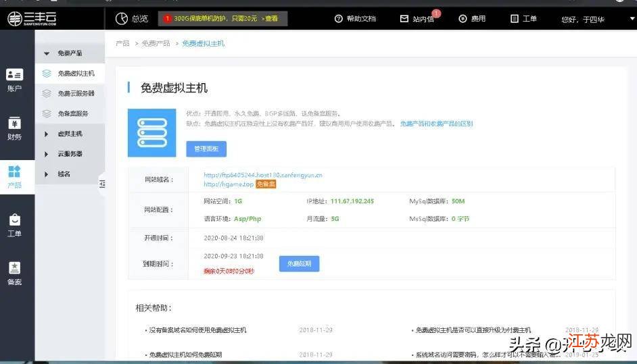
Task: Open the hgame.top domain link
Action: pyautogui.click(x=229, y=184)
